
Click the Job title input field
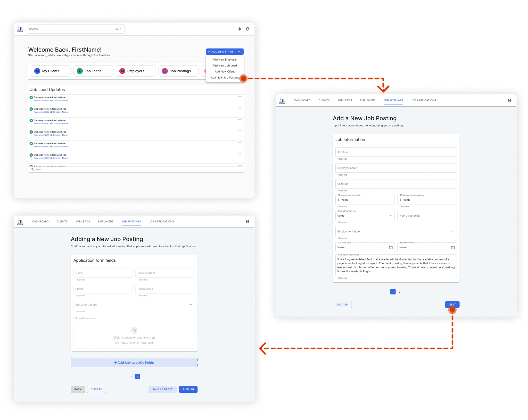coord(396,152)
